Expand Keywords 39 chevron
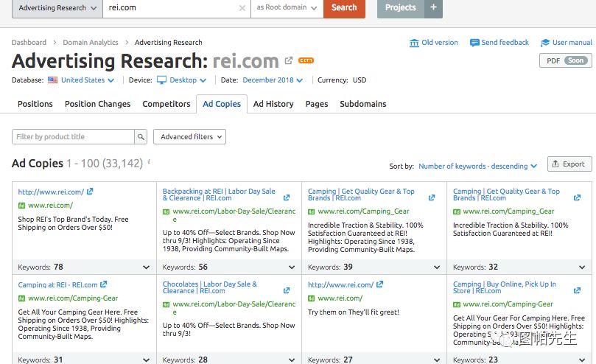The width and height of the screenshot is (596, 364). (437, 267)
